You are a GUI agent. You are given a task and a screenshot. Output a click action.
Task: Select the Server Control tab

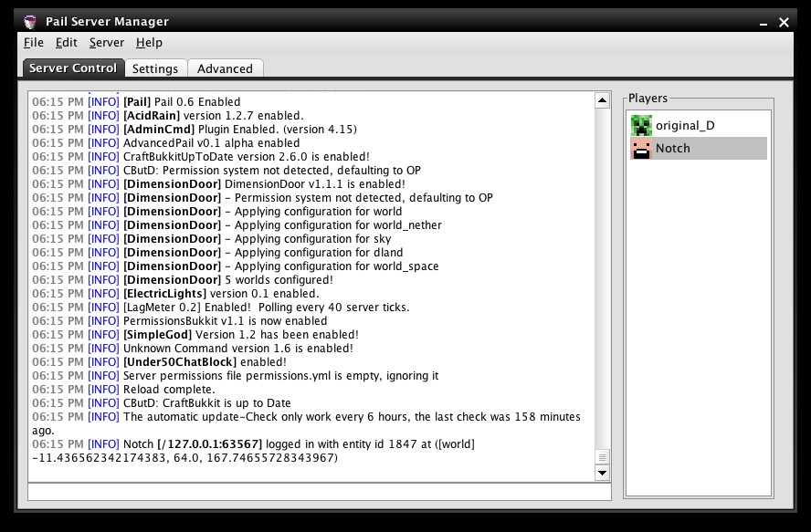pos(73,68)
